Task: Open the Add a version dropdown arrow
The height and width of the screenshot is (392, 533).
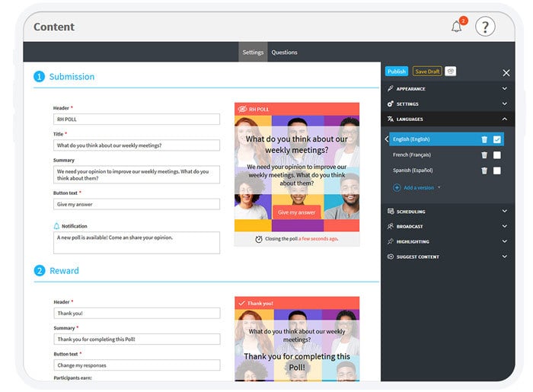Action: point(439,187)
